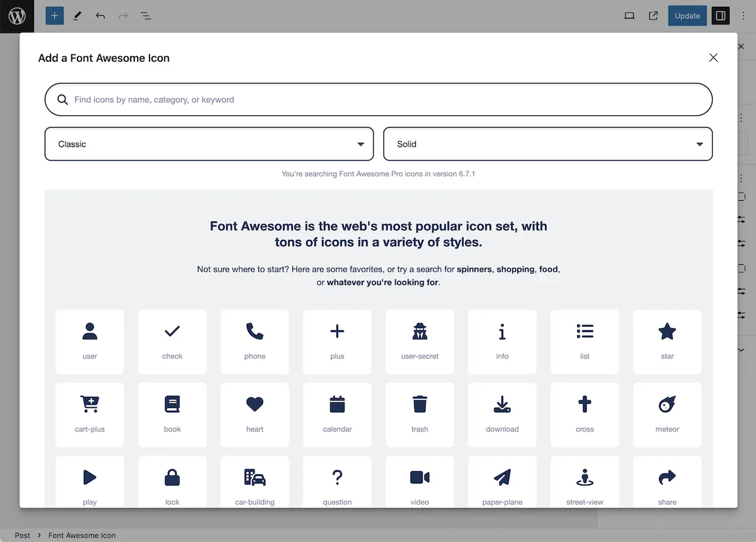Image resolution: width=756 pixels, height=542 pixels.
Task: Focus the Find icons search field
Action: click(379, 99)
